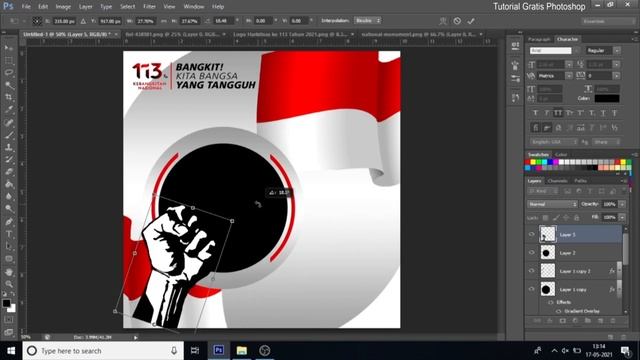Select the Zoom tool
This screenshot has width=640, height=360.
9,284
